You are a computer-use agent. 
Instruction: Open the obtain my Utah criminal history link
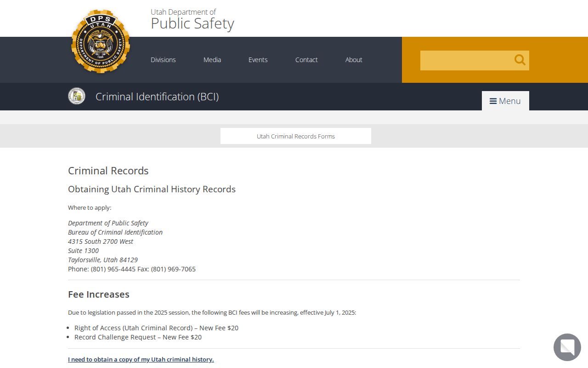coord(141,359)
